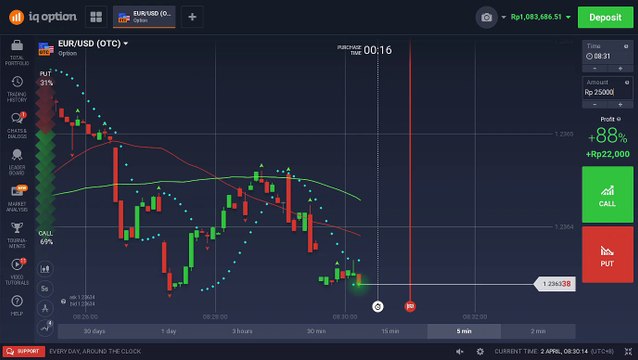The height and width of the screenshot is (360, 638).
Task: Switch to the EUR/USD (OTC) option tab
Action: [x=144, y=17]
